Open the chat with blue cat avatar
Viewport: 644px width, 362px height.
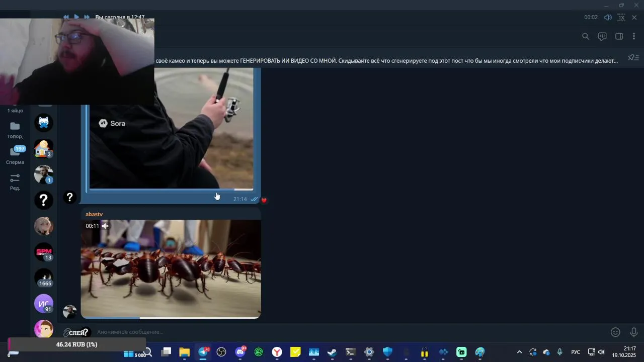(44, 122)
